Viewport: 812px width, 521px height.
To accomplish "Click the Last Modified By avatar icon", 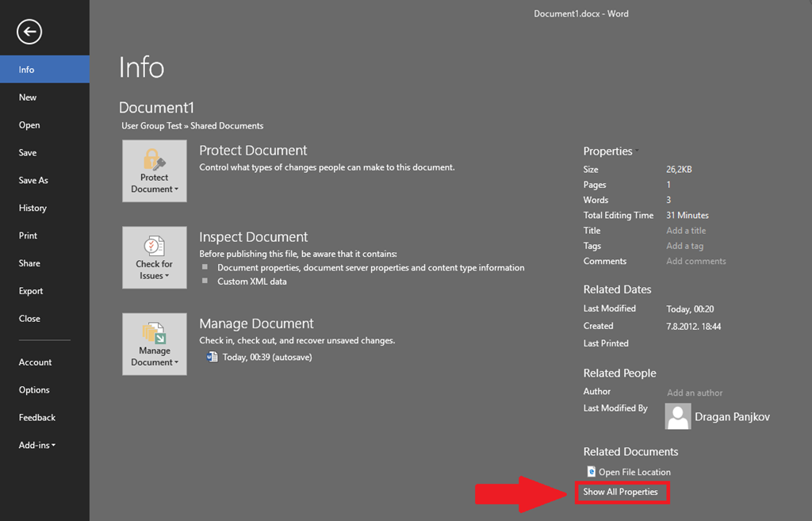I will (678, 416).
